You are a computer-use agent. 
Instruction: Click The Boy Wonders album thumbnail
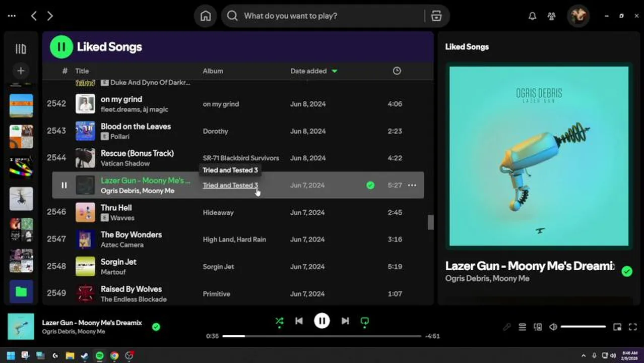[85, 239]
